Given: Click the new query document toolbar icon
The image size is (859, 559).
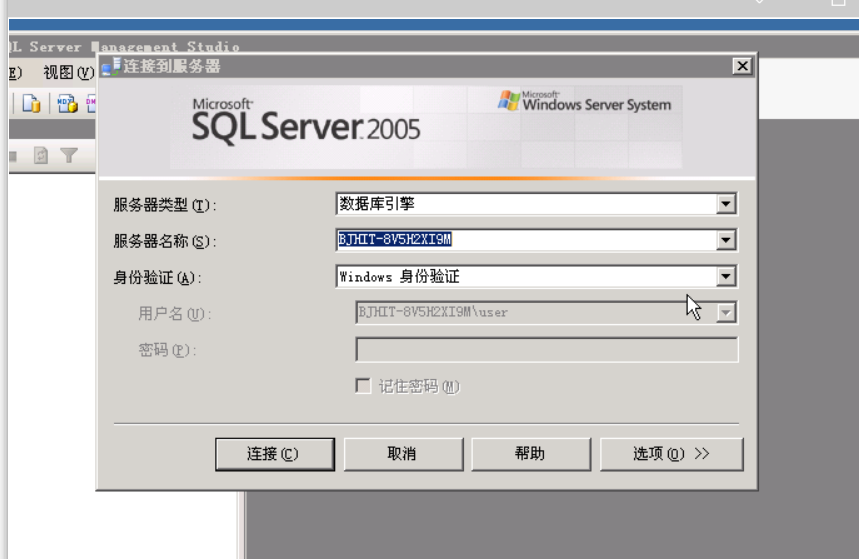Looking at the screenshot, I should click(x=31, y=103).
